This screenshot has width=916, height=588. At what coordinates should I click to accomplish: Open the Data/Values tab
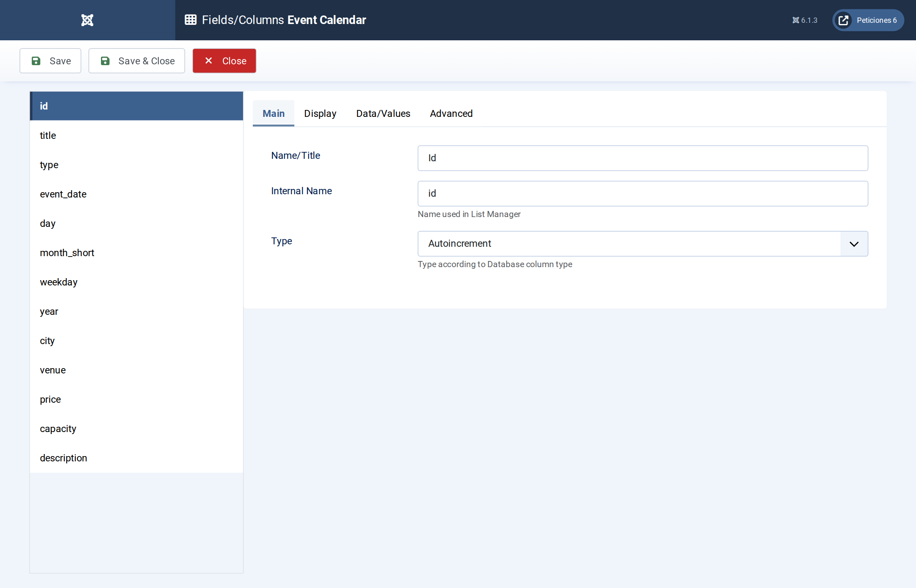tap(383, 114)
